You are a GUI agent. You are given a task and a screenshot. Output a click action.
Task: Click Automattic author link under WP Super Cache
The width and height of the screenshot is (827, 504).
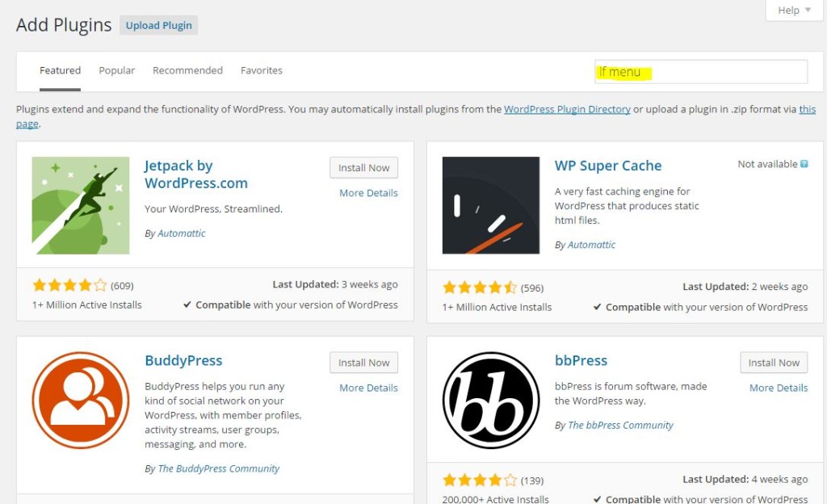(x=591, y=245)
